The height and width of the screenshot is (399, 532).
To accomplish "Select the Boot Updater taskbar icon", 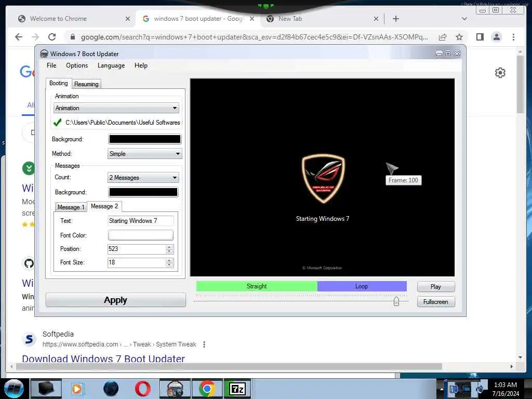I will [175, 389].
